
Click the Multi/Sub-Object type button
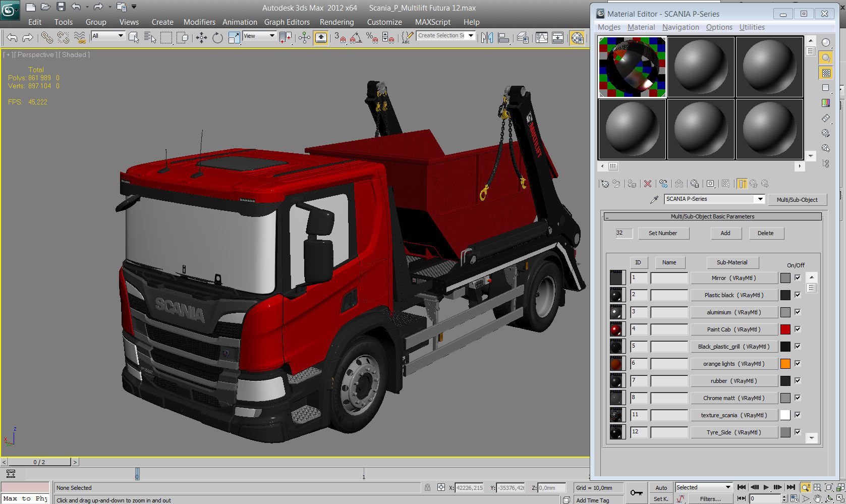(797, 200)
